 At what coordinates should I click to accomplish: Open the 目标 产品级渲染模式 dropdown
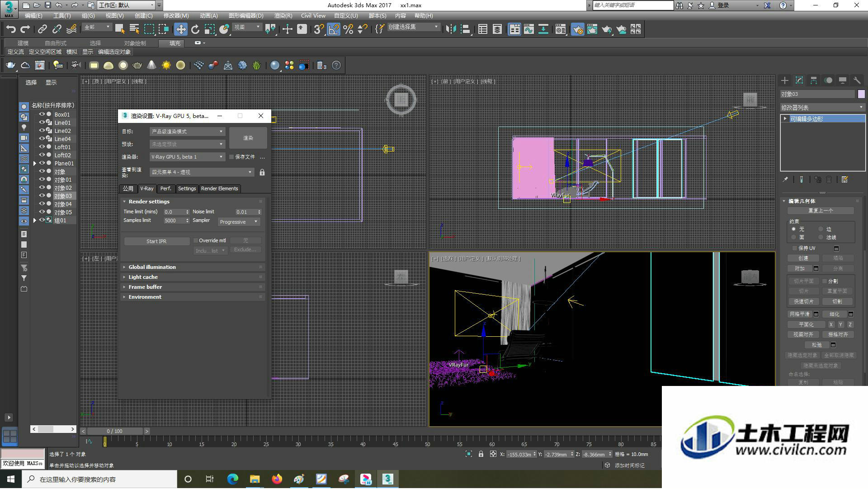click(x=187, y=132)
